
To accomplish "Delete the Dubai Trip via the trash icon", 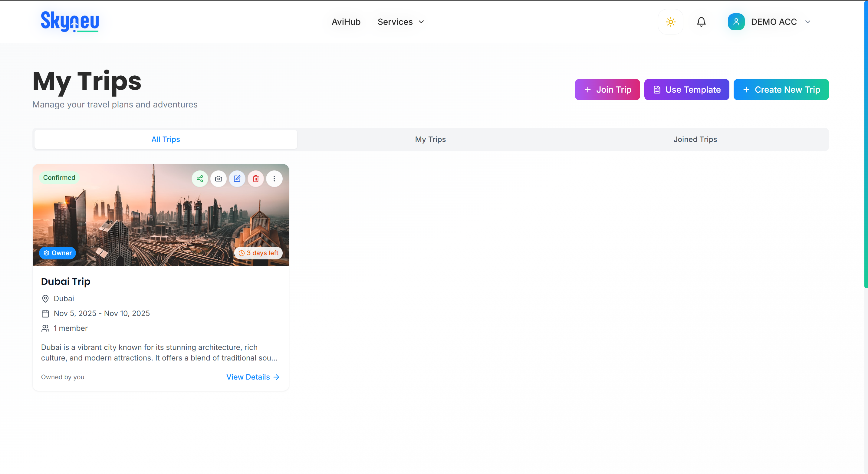I will pyautogui.click(x=255, y=179).
